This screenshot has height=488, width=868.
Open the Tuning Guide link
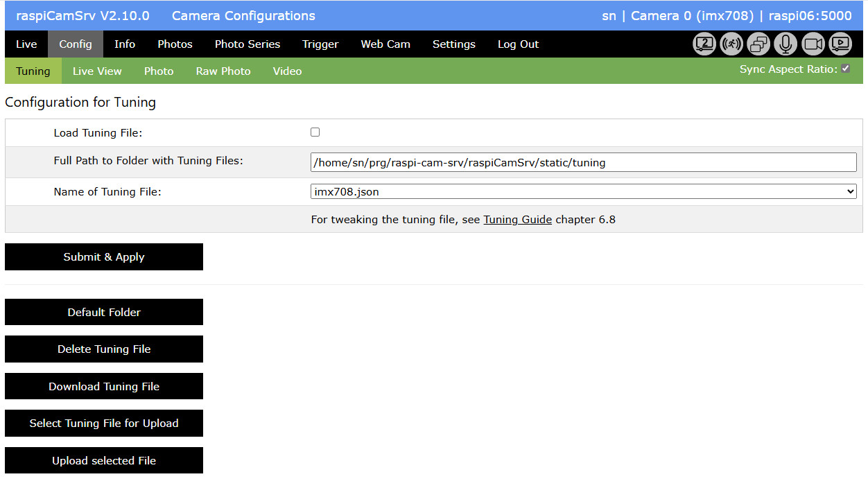pyautogui.click(x=517, y=220)
